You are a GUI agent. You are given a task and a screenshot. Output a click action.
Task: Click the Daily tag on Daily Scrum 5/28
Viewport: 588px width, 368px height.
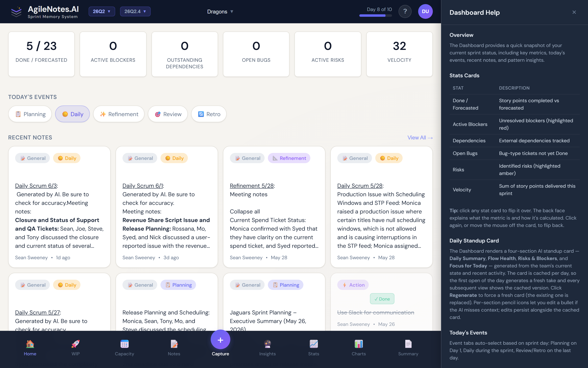389,158
